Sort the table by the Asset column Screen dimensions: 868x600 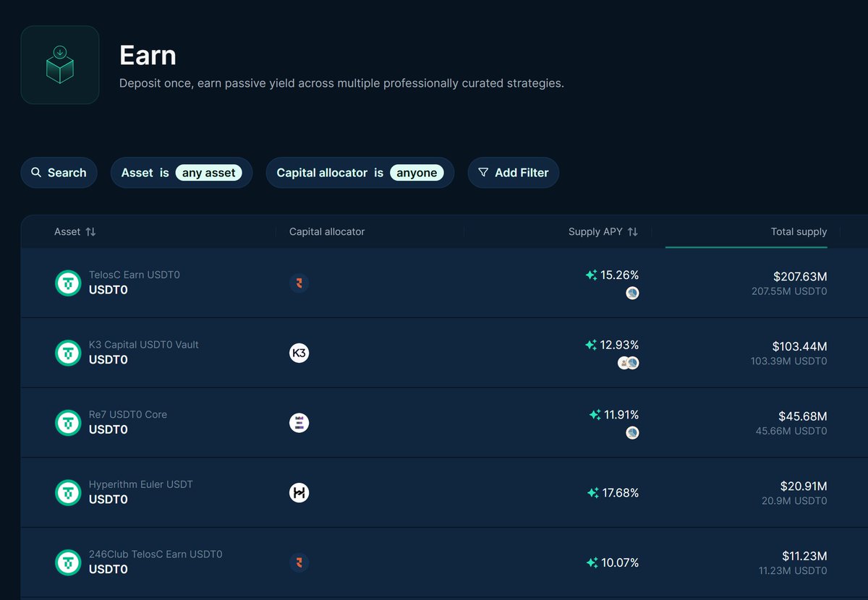pyautogui.click(x=75, y=232)
